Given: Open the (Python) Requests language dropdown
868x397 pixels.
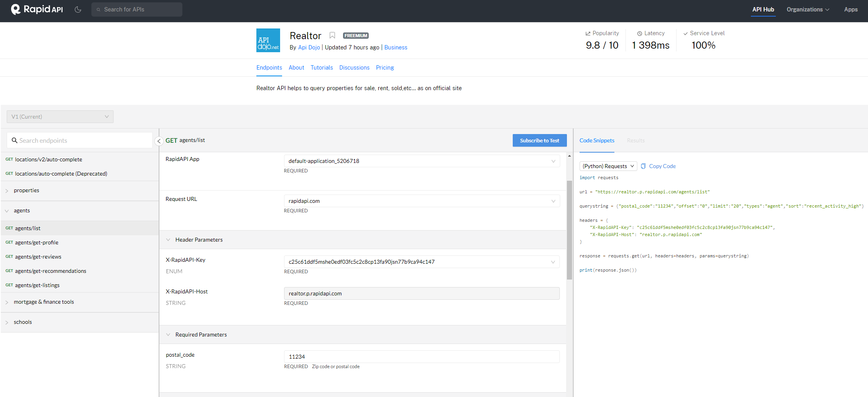Looking at the screenshot, I should (x=608, y=166).
